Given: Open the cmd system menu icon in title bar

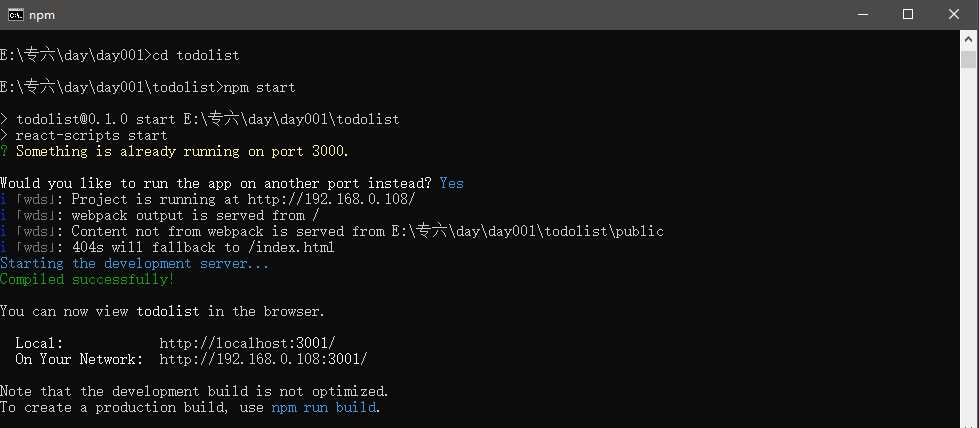Looking at the screenshot, I should (x=16, y=14).
